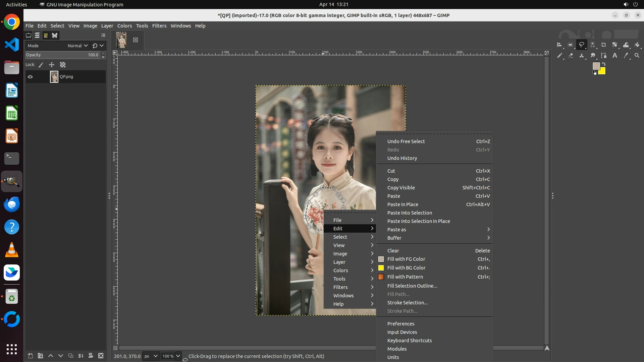The image size is (644, 362).
Task: Click Fill with BG Color
Action: [406, 268]
